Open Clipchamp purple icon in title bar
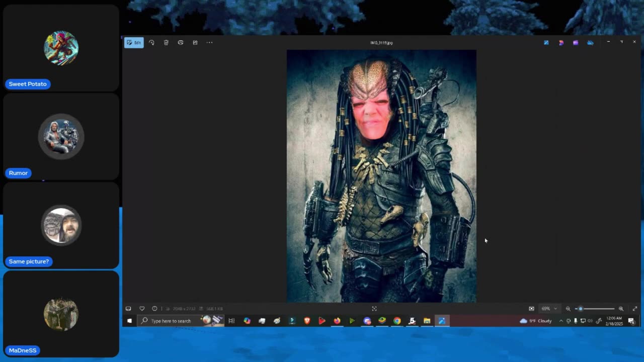Screen dimensions: 644x362 click(x=576, y=43)
